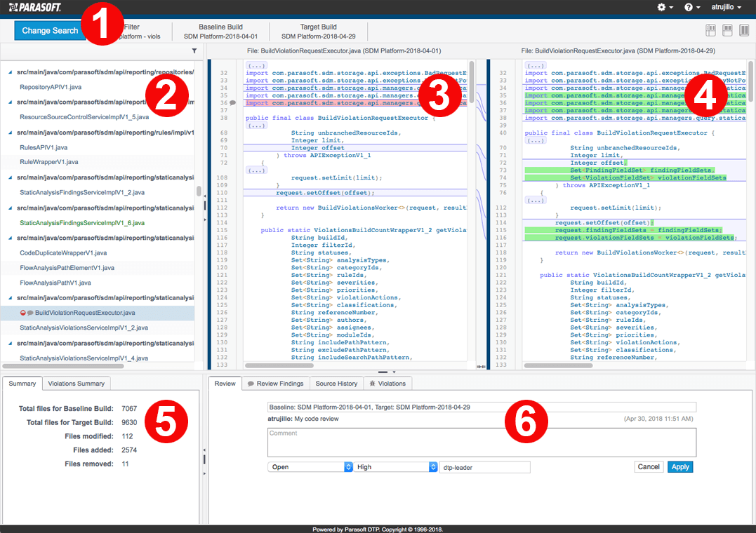Switch to the Violations Summary tab
756x533 pixels.
tap(77, 384)
